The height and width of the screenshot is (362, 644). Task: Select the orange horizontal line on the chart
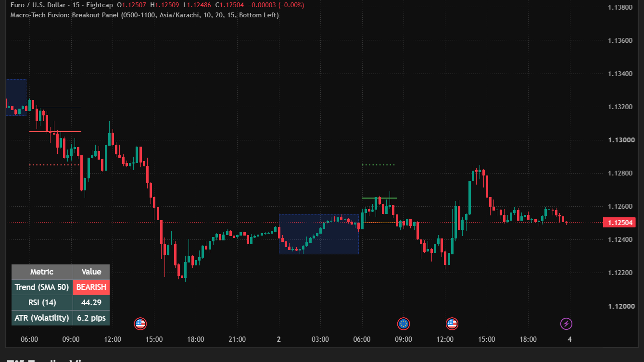point(55,107)
